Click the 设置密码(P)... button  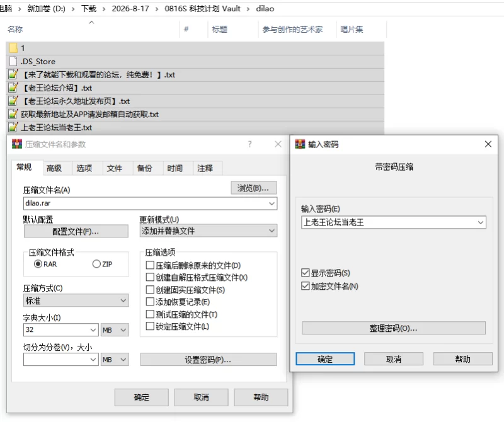point(209,359)
